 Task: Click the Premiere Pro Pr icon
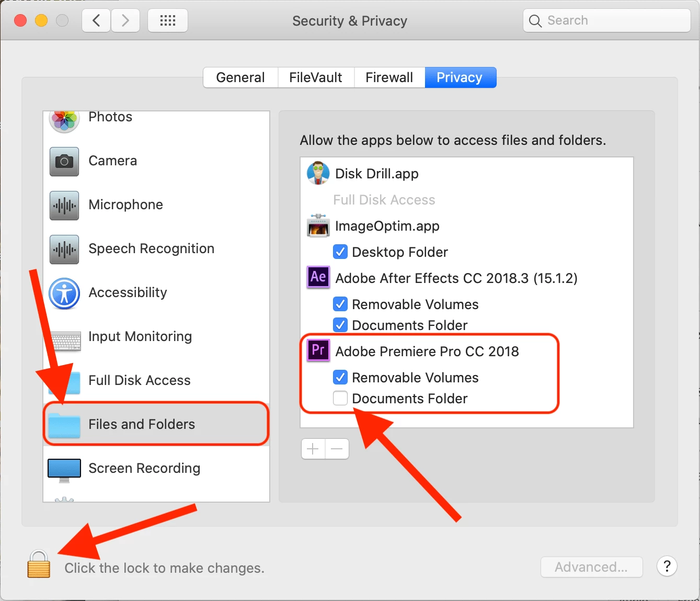tap(318, 350)
